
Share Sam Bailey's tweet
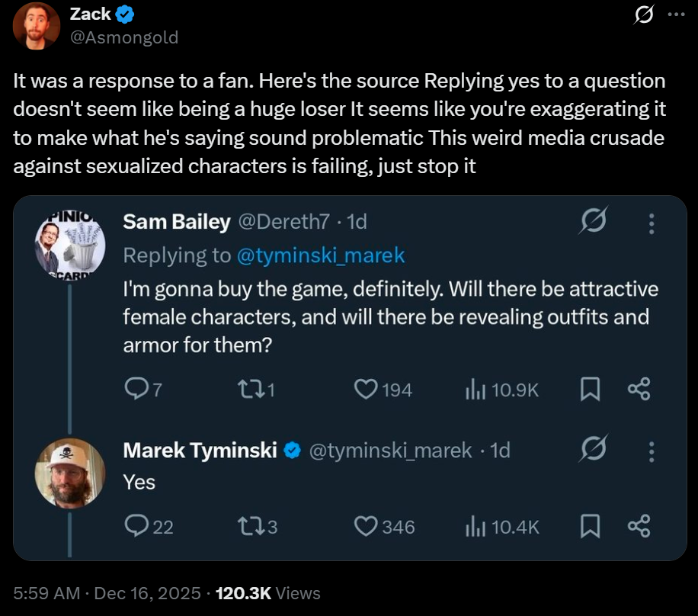[638, 390]
